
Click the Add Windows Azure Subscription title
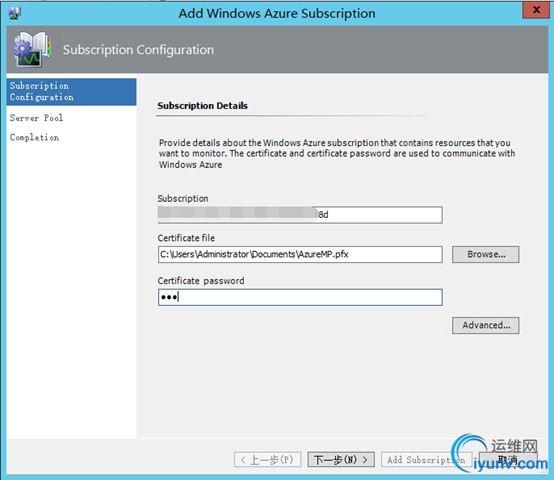coord(277,13)
